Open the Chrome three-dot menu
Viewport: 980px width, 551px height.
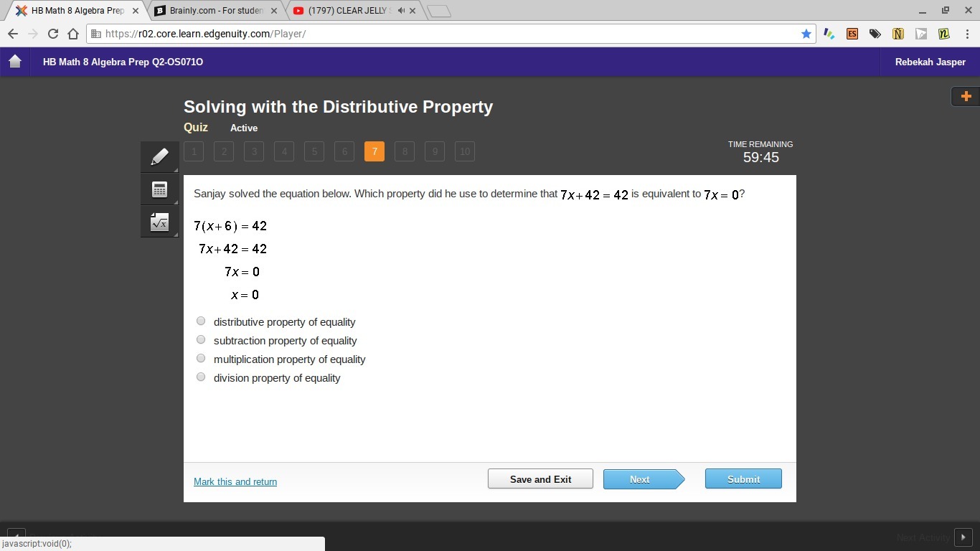click(x=966, y=34)
